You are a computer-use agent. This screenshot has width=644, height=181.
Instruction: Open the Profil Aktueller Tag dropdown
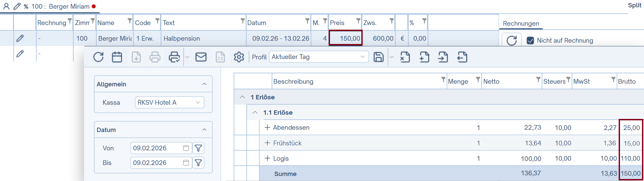click(x=319, y=57)
